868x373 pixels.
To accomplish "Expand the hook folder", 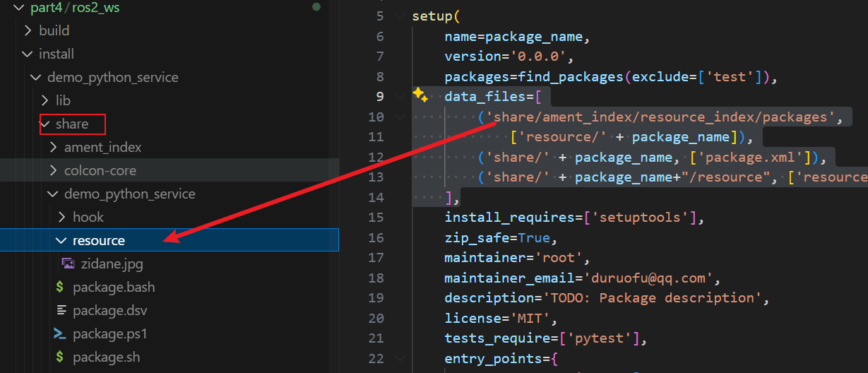I will (62, 217).
